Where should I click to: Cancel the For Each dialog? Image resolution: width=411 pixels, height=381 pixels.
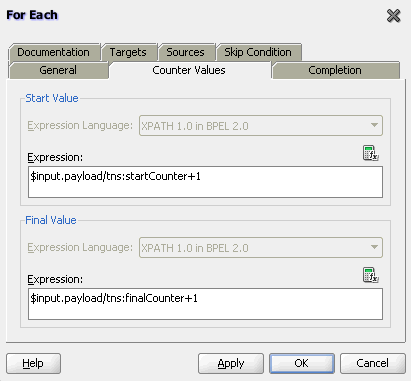373,363
